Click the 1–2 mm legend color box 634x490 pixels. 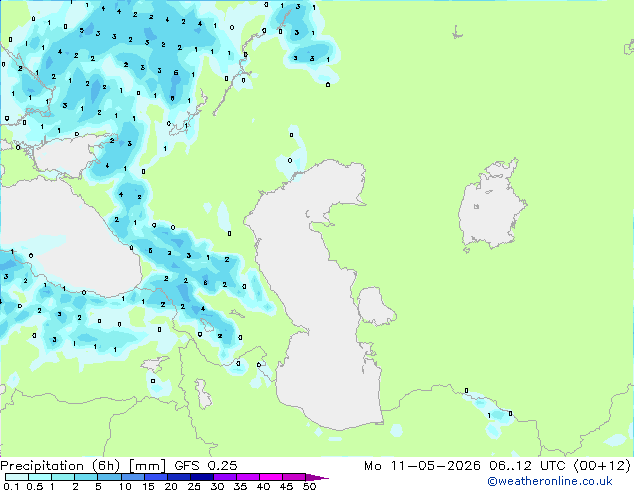click(63, 477)
